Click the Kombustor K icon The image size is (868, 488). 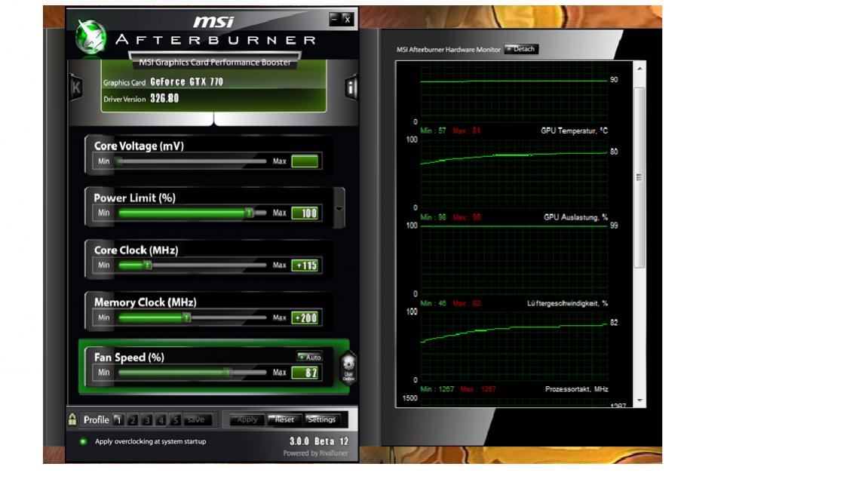pyautogui.click(x=76, y=87)
